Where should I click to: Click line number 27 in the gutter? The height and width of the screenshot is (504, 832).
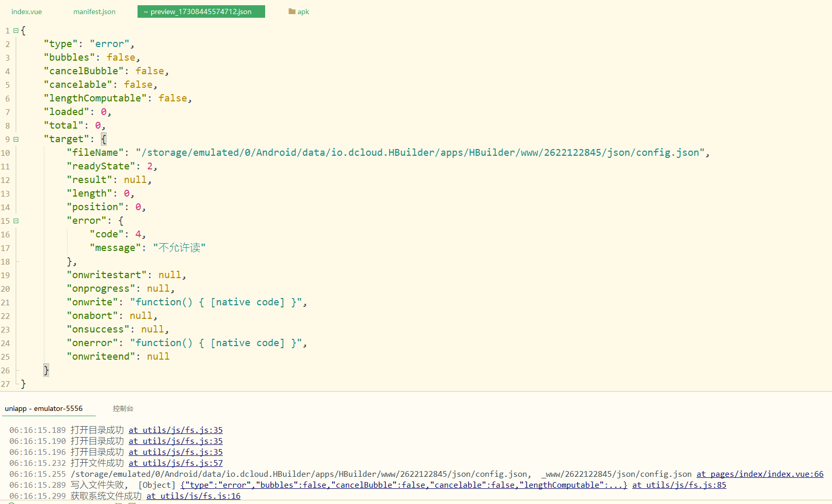[x=5, y=384]
